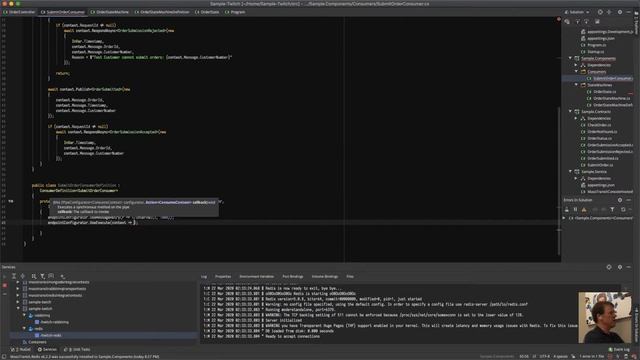Select the /twitch-redis container
The image size is (640, 360).
pos(48,336)
